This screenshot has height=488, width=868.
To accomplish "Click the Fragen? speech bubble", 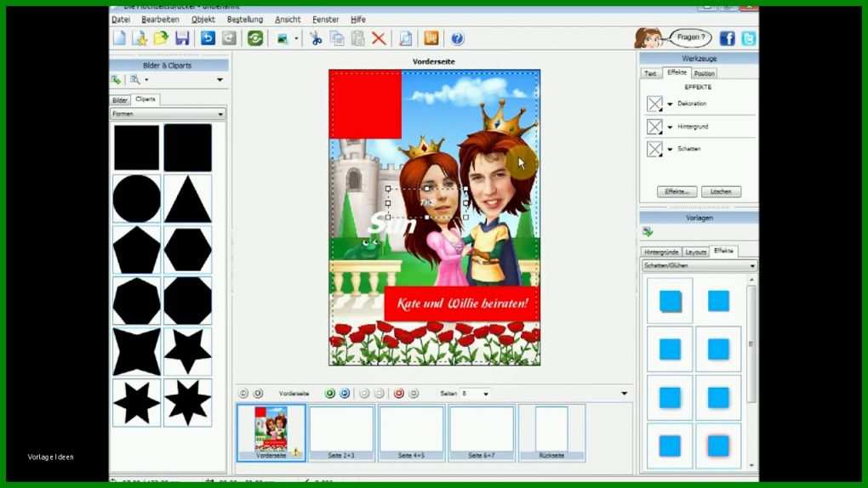I will coord(690,37).
